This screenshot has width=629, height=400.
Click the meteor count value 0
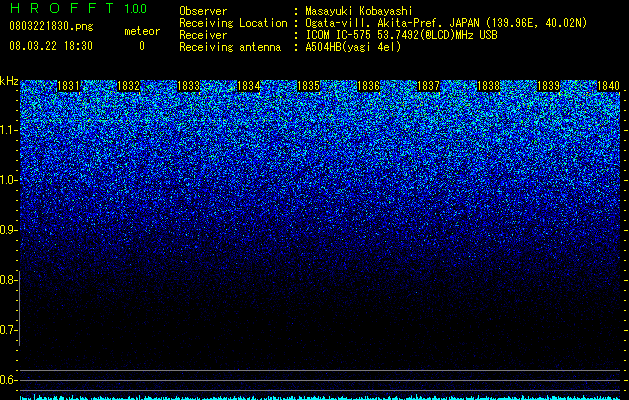click(x=142, y=46)
